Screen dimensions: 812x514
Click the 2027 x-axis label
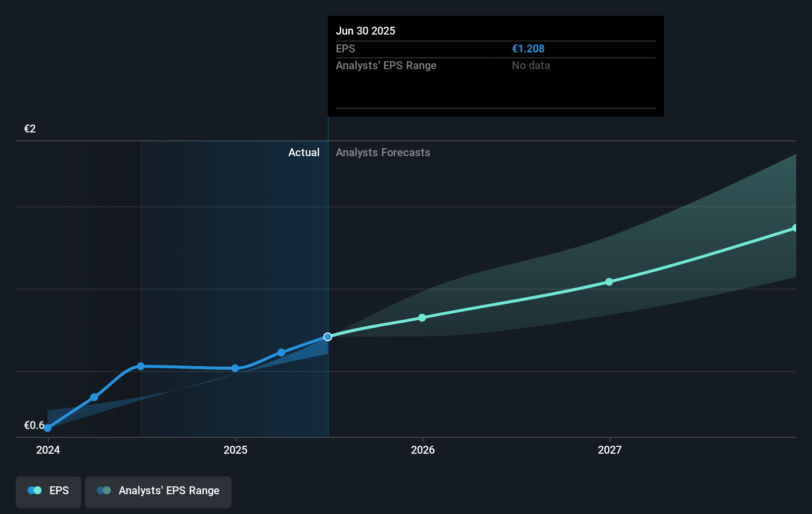coord(610,450)
